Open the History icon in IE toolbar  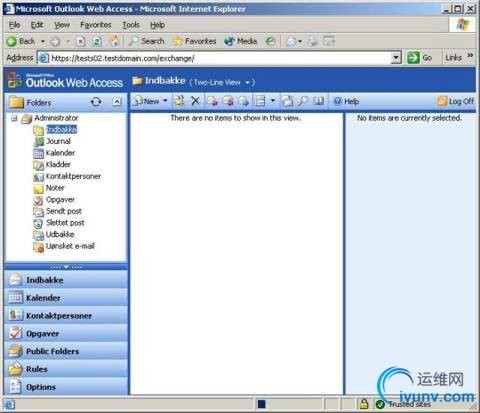pos(270,41)
